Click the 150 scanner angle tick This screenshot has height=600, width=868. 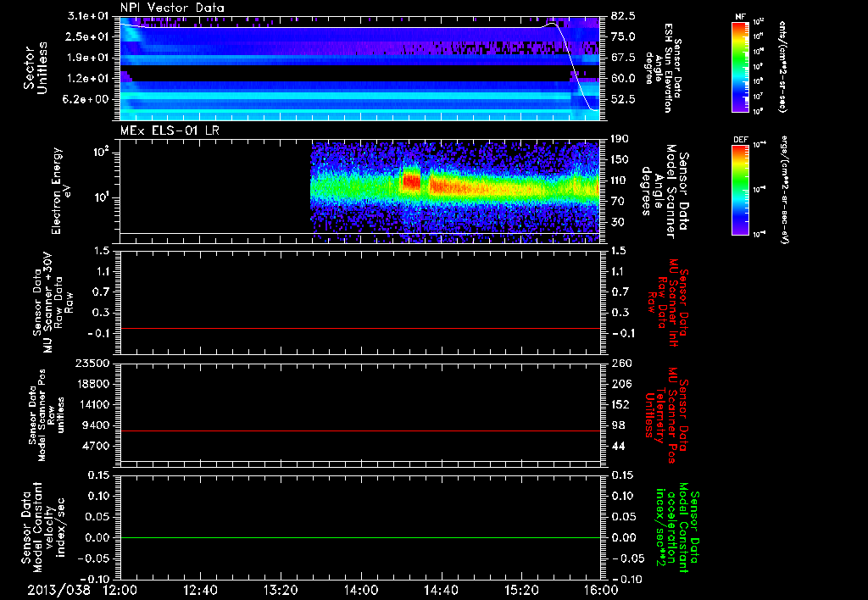[x=620, y=159]
